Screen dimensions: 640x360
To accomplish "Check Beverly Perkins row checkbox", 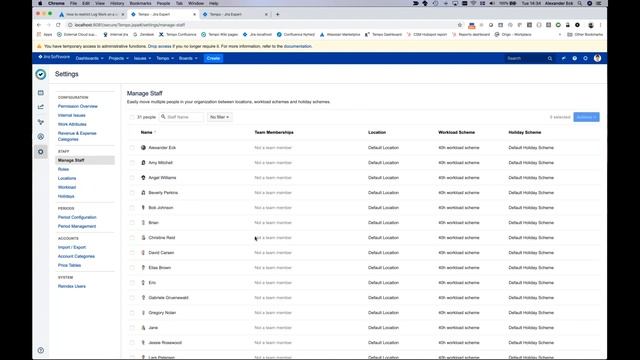I will [x=132, y=193].
